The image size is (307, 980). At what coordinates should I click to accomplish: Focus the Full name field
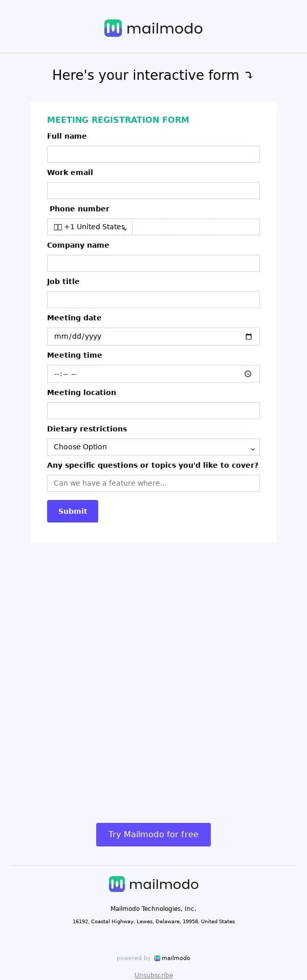pyautogui.click(x=153, y=155)
